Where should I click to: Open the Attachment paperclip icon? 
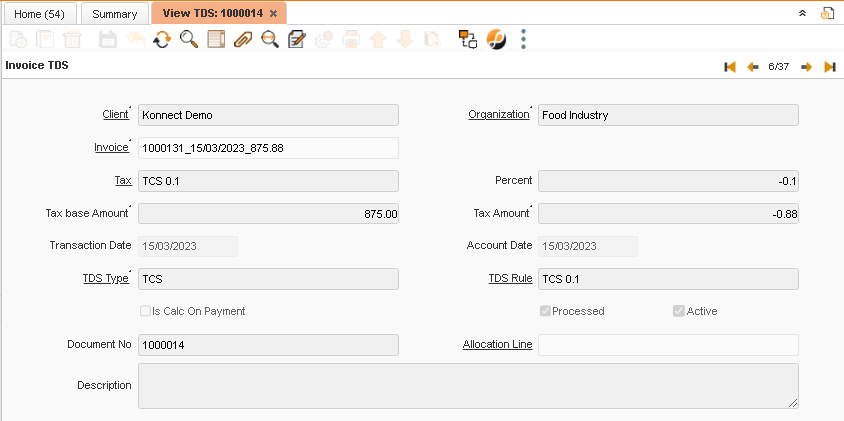point(243,40)
